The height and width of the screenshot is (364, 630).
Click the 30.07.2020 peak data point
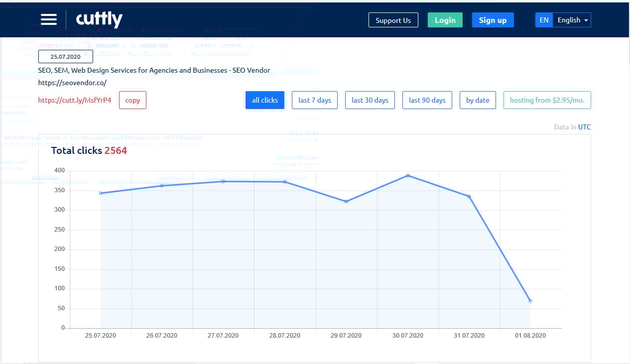click(407, 175)
